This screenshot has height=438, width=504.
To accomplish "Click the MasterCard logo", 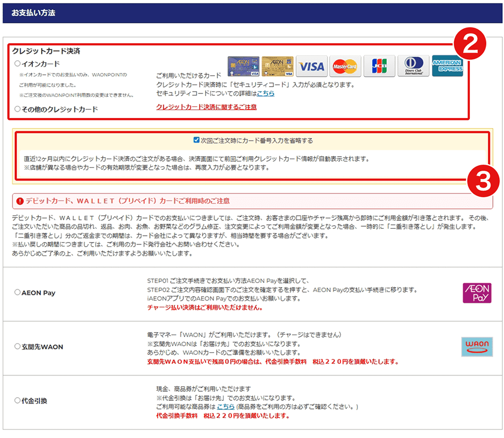I will (345, 66).
